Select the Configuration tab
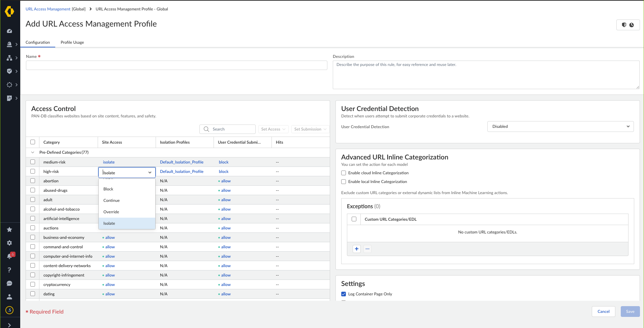Image resolution: width=644 pixels, height=328 pixels. [38, 42]
